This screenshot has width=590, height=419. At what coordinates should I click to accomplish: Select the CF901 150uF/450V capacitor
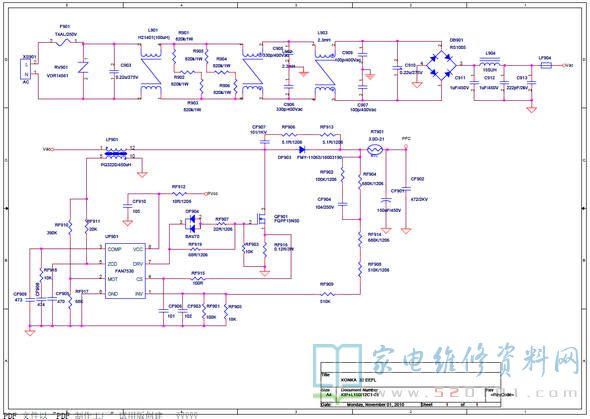pos(386,200)
